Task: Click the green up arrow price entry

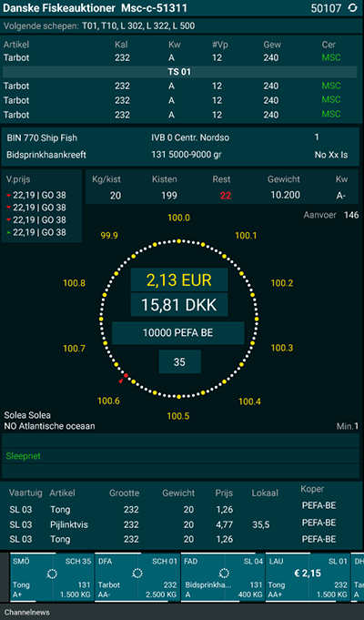Action: click(36, 232)
